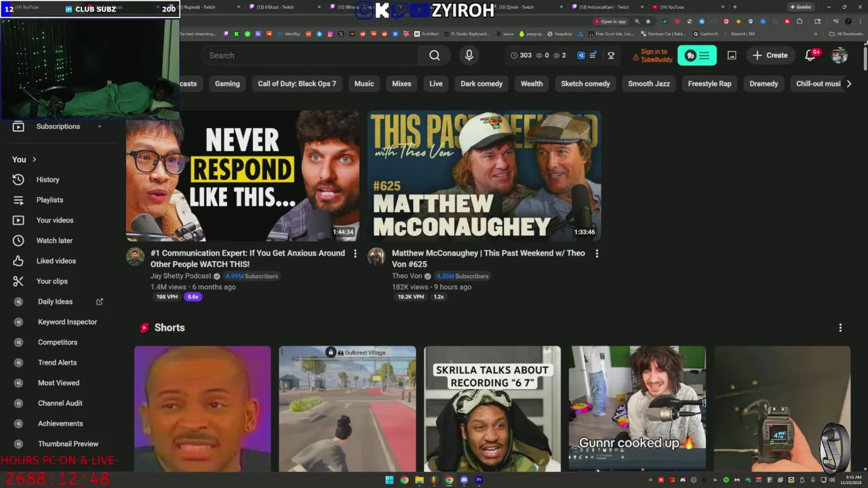Viewport: 868px width, 488px height.
Task: Show more category chips with right arrow
Action: (x=848, y=84)
